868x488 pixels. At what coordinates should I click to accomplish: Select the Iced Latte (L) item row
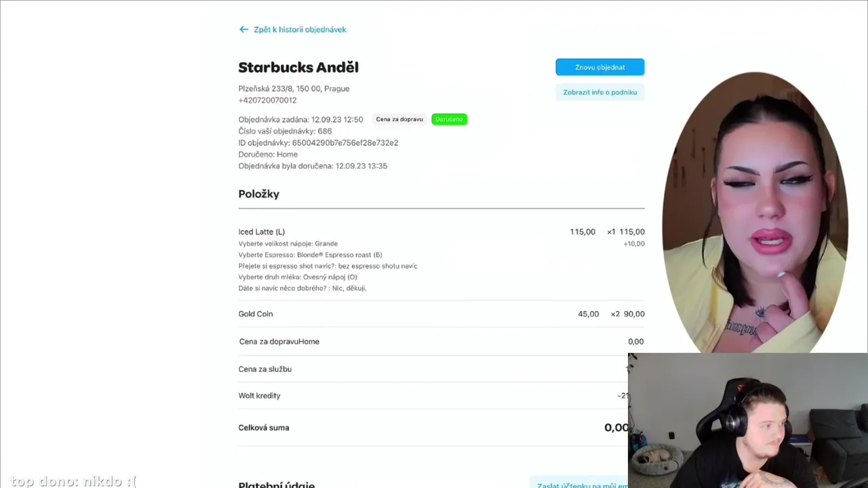click(441, 260)
